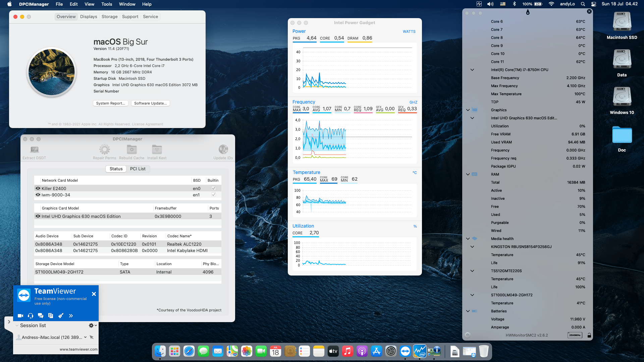Viewport: 644px width, 362px height.
Task: Click remote control cursor icon for Andress-iMac
Action: tap(92, 337)
